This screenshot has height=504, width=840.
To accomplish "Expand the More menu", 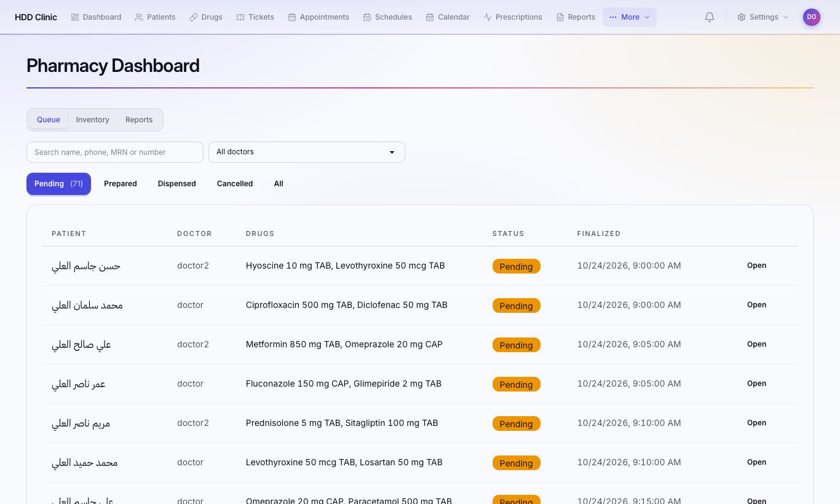I will 630,17.
